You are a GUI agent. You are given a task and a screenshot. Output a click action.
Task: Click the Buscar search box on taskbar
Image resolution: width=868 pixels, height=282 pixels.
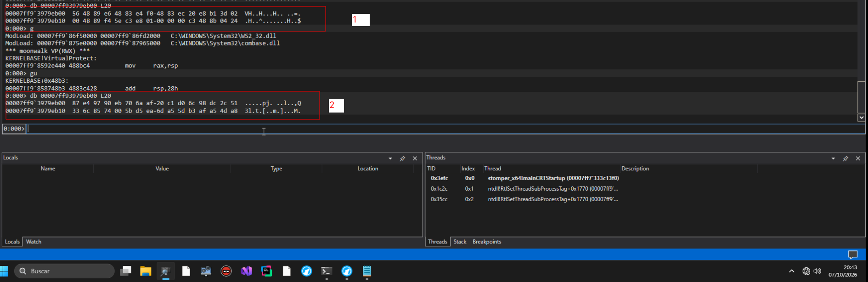click(x=65, y=271)
